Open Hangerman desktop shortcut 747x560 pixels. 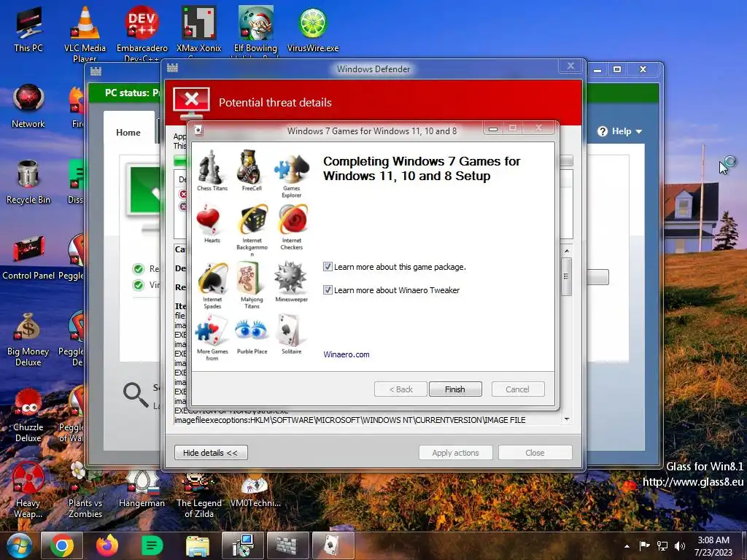pos(142,489)
